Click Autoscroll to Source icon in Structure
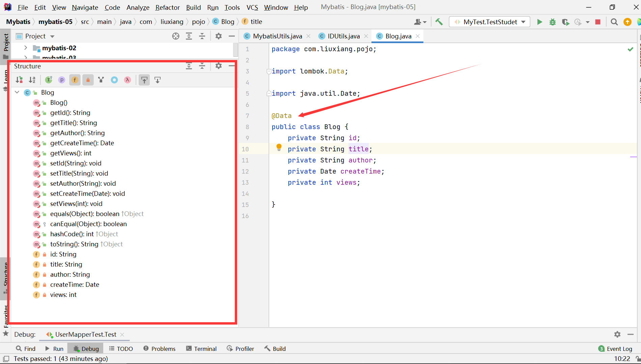This screenshot has height=364, width=641. tap(144, 80)
